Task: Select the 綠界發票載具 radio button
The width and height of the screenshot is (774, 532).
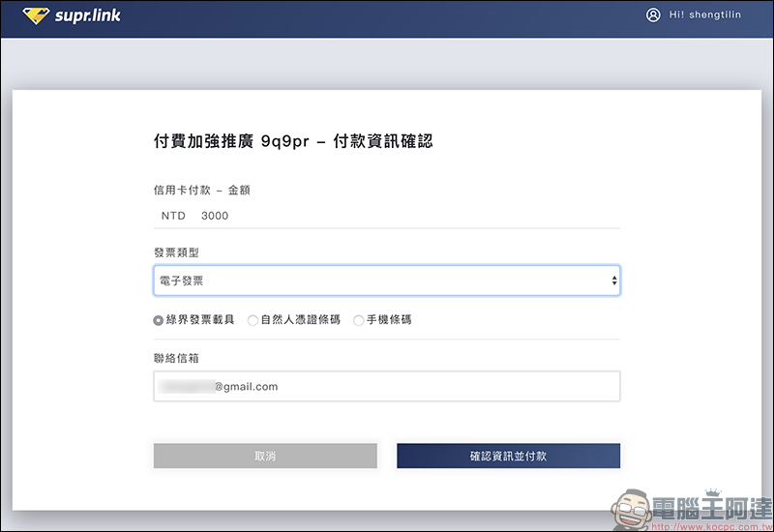Action: (159, 320)
